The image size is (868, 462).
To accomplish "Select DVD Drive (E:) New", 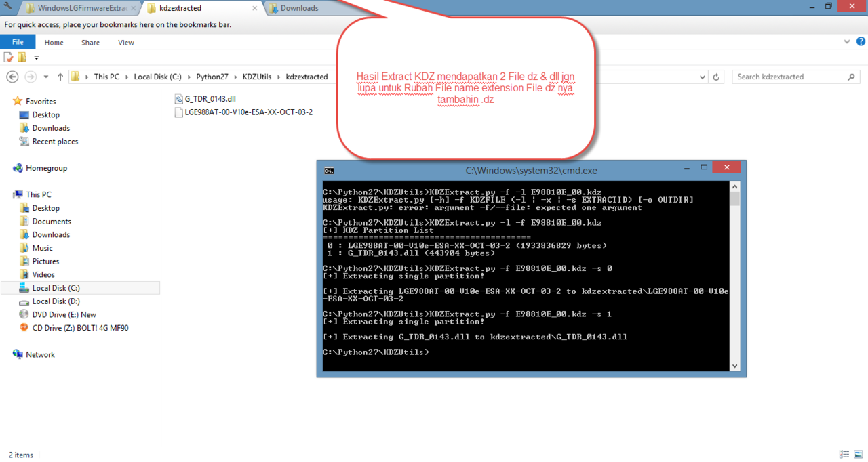I will click(64, 314).
